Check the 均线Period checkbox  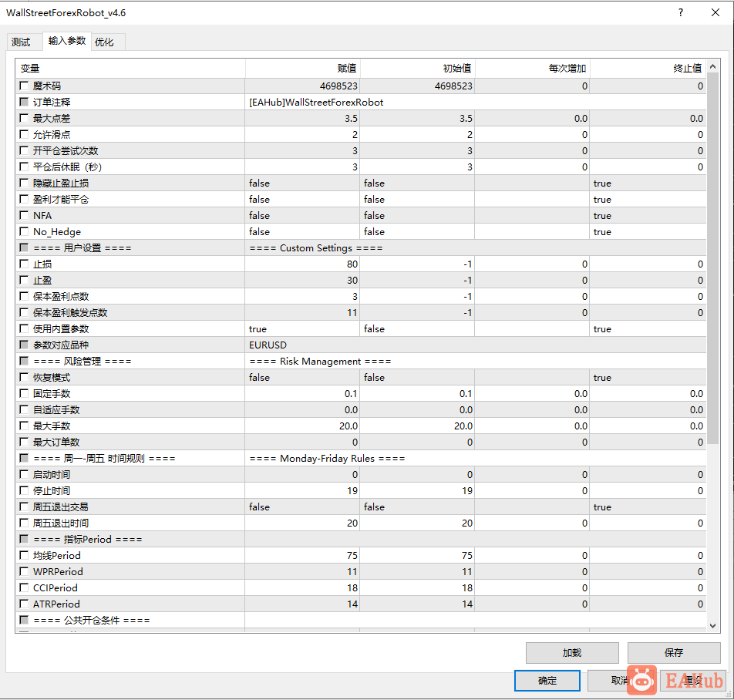[x=24, y=555]
